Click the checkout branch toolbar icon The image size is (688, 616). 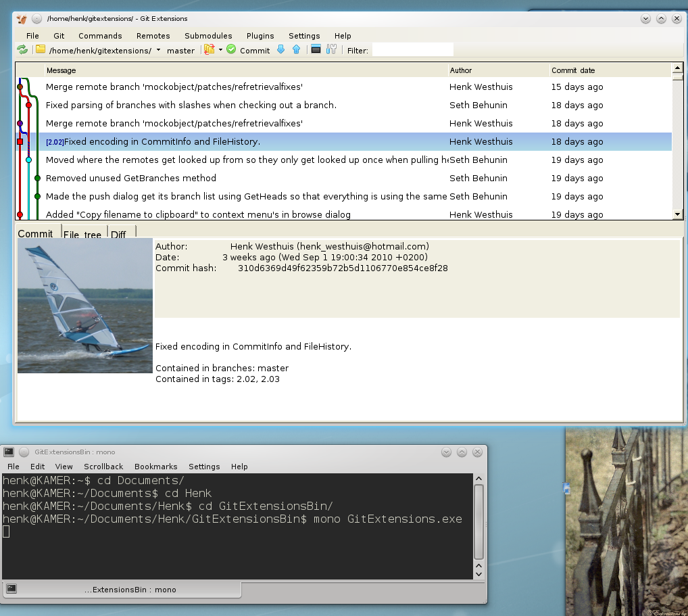pos(210,49)
